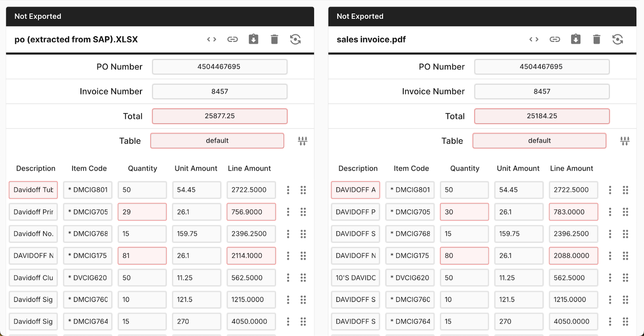The width and height of the screenshot is (644, 336).
Task: Open Table default dropdown in po panel
Action: pyautogui.click(x=217, y=141)
